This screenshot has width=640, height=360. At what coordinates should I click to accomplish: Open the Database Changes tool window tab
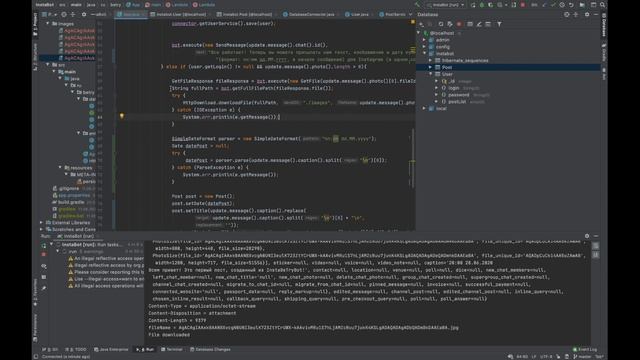(210, 349)
